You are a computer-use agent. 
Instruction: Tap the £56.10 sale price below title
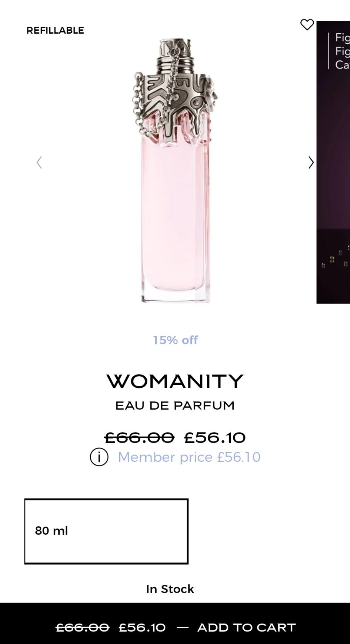coord(215,438)
